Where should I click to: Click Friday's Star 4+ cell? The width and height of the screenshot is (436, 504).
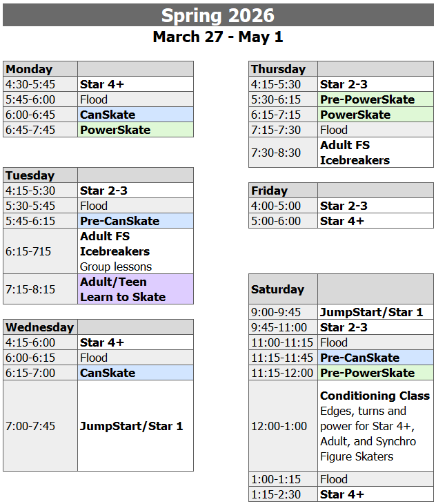(x=375, y=221)
